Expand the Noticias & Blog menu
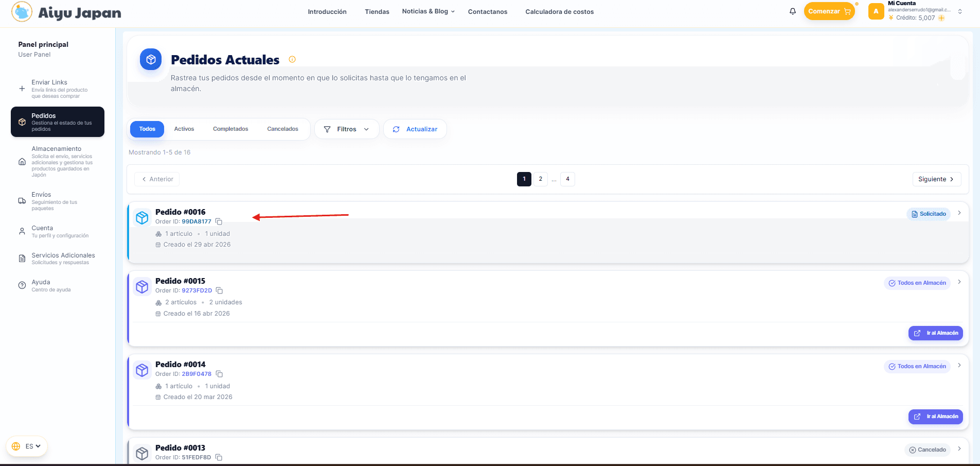 coord(428,11)
